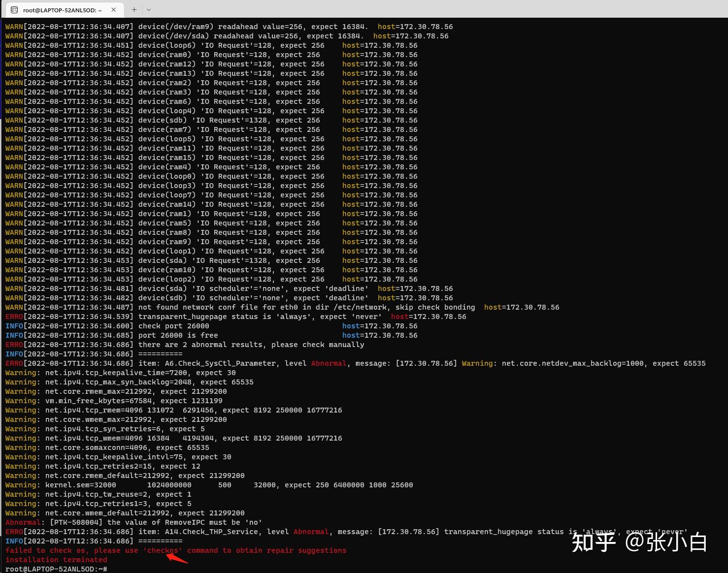Open the tab options dropdown chevron
The width and height of the screenshot is (728, 573).
pos(150,9)
